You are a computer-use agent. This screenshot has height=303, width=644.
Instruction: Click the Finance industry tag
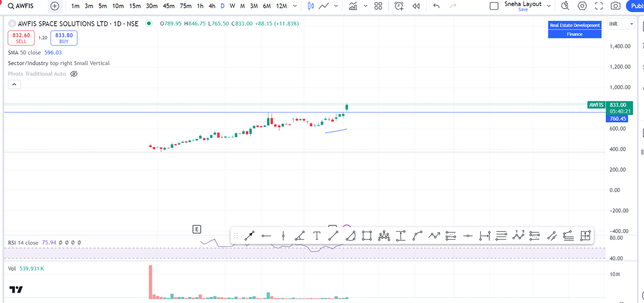pos(575,34)
